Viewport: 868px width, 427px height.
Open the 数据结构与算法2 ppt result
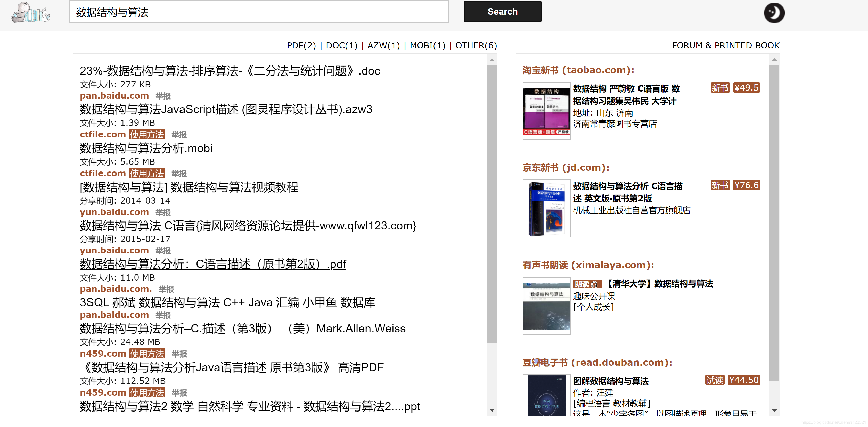click(250, 406)
